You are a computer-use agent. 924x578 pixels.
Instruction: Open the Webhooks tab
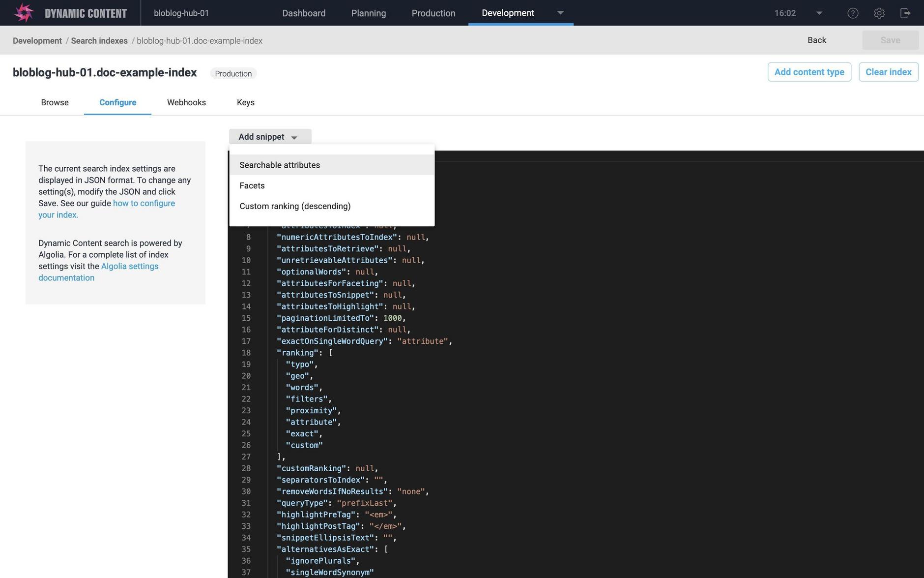(186, 102)
